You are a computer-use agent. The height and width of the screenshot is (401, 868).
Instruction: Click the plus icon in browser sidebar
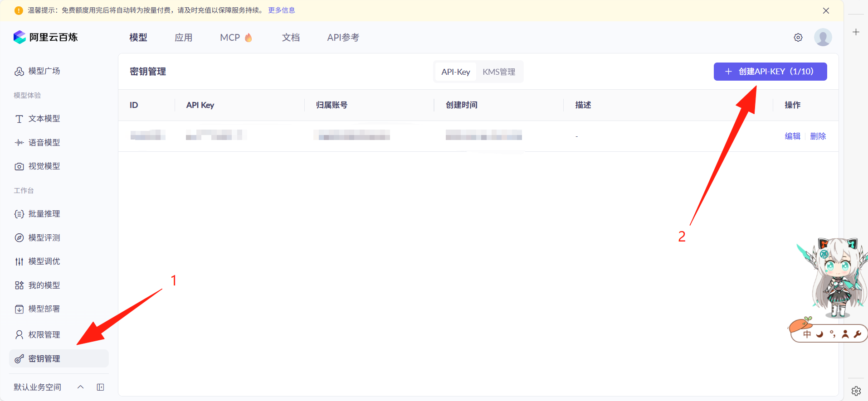(856, 32)
